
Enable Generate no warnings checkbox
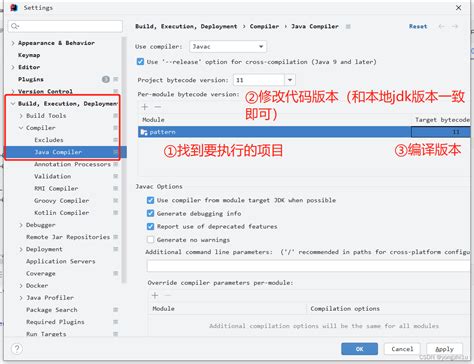150,240
